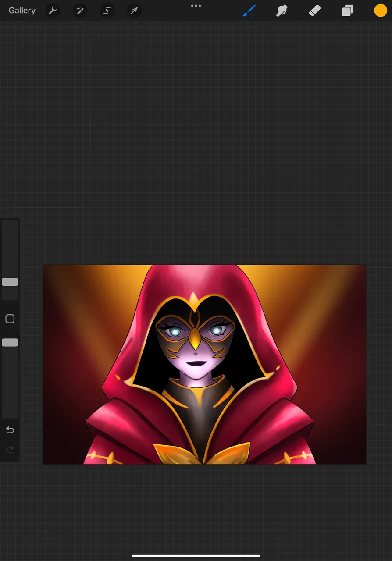Viewport: 392px width, 561px height.
Task: Open the Gallery
Action: 22,11
